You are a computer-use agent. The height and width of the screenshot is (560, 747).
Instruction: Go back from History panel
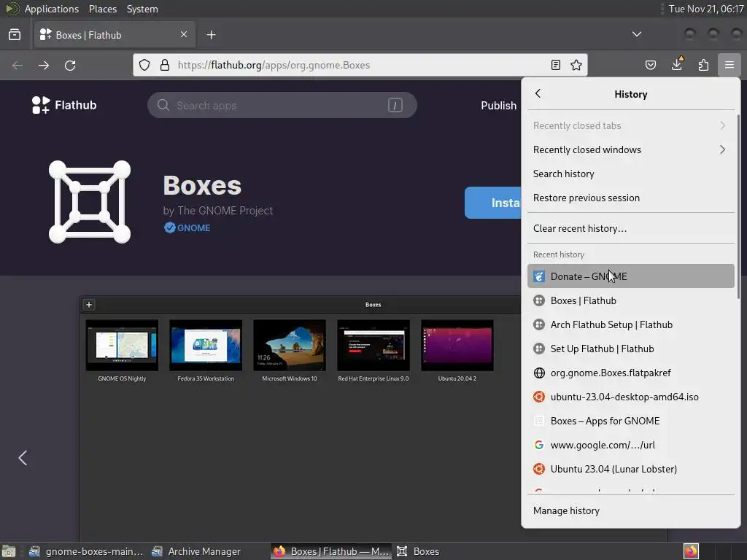538,94
